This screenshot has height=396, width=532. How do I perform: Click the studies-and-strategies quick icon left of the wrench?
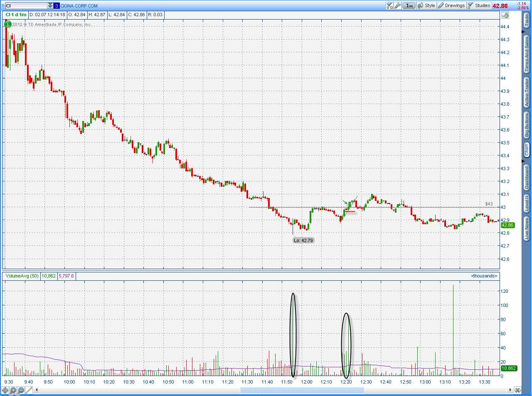pyautogui.click(x=389, y=5)
